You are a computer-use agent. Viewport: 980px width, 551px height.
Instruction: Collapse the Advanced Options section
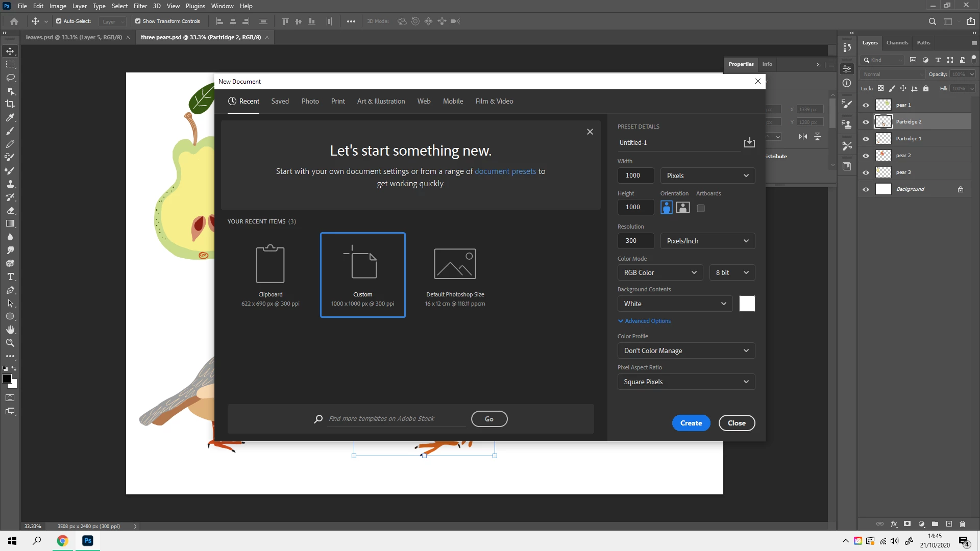pyautogui.click(x=644, y=321)
